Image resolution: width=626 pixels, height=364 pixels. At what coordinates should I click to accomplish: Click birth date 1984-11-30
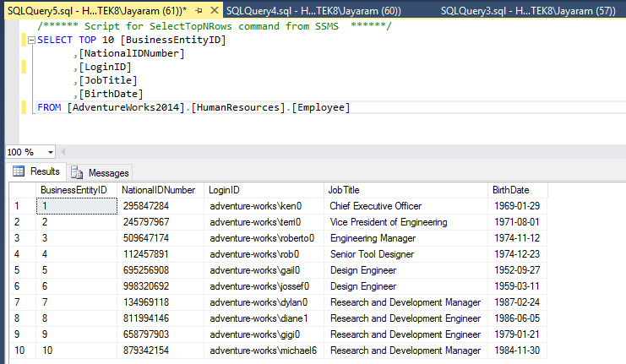pos(518,350)
